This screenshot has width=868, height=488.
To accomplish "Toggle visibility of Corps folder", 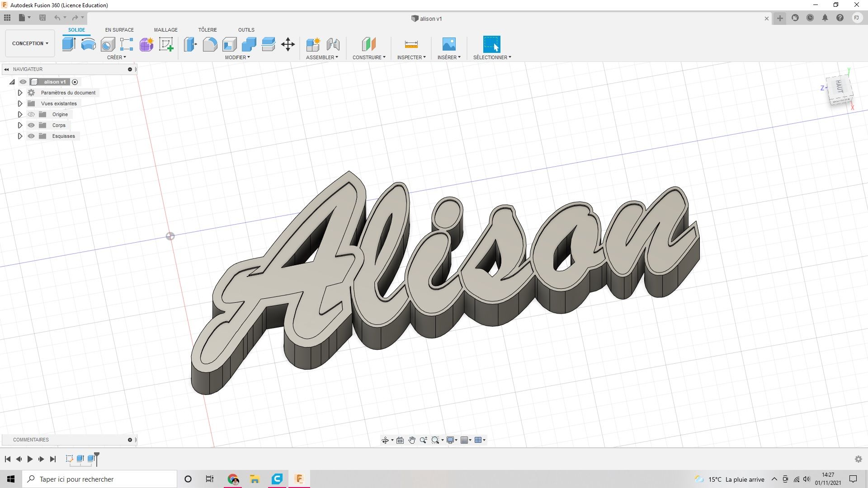I will tap(31, 125).
